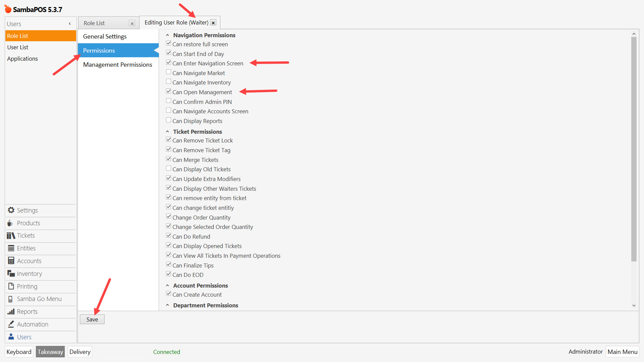Open the Reports section

(x=27, y=311)
